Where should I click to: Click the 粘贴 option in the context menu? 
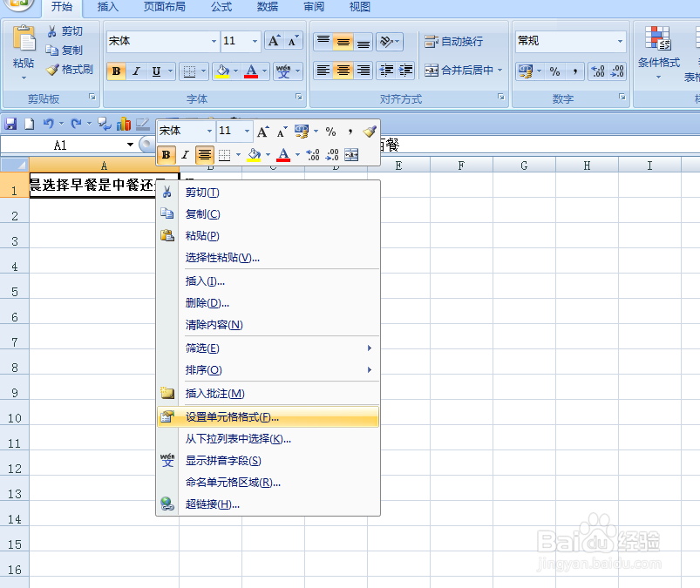click(202, 235)
